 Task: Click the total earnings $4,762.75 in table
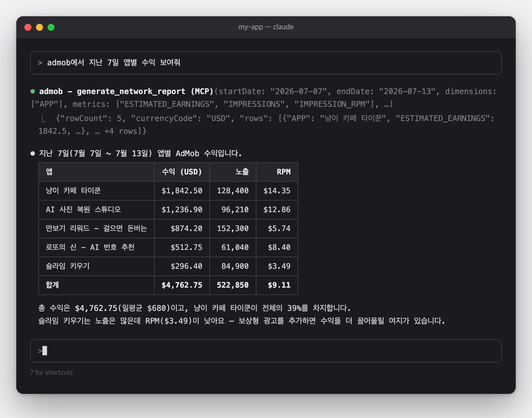[x=182, y=285]
